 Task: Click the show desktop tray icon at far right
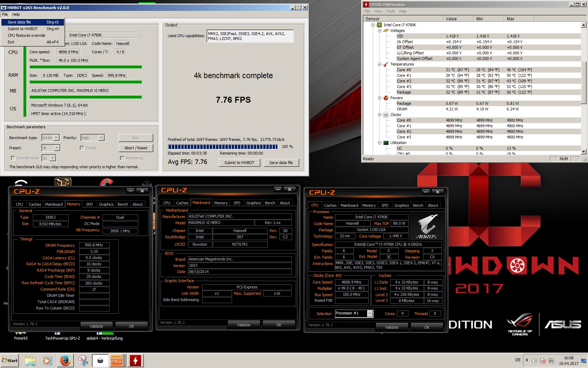(584, 361)
